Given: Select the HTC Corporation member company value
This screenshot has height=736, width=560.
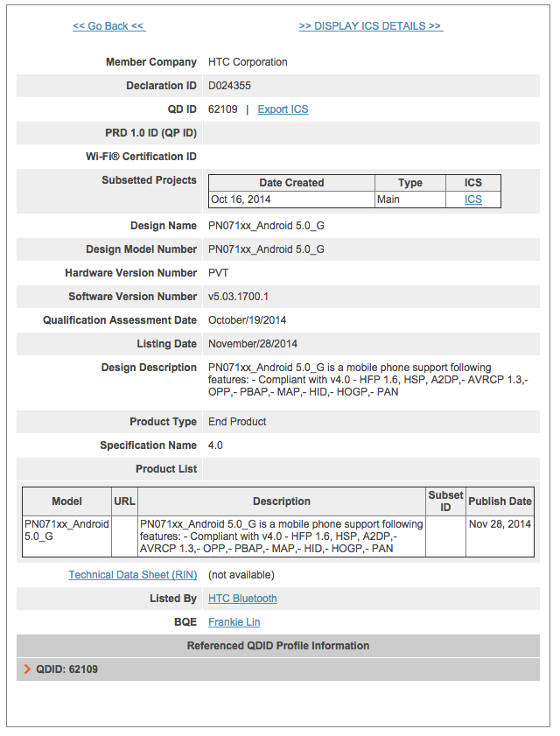Looking at the screenshot, I should [x=248, y=62].
